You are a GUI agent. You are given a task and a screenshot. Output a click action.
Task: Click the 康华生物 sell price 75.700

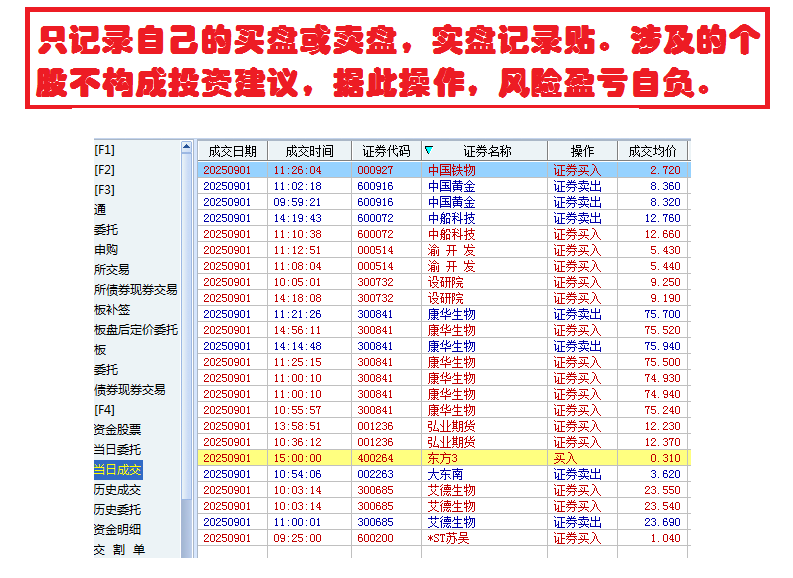663,314
